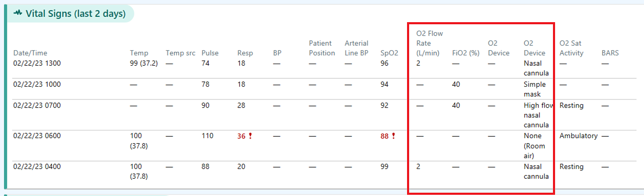This screenshot has height=196, width=644.
Task: Click the Vital Signs heartbeat icon
Action: [x=18, y=13]
